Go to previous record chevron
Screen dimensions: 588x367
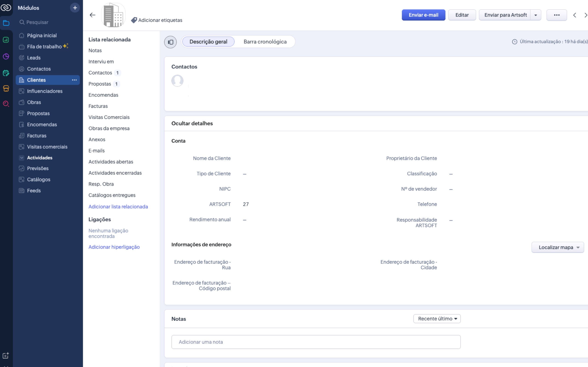click(x=575, y=15)
